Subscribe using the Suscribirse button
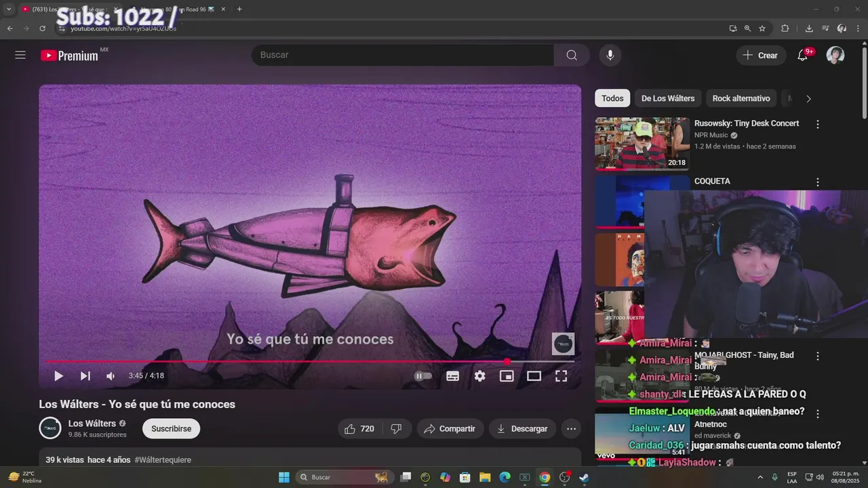 pyautogui.click(x=171, y=428)
